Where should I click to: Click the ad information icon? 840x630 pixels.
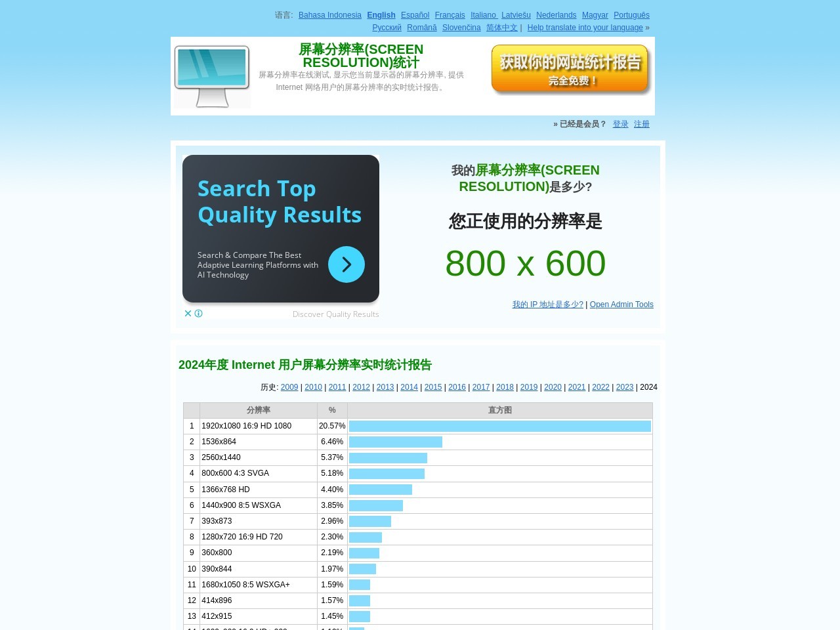(x=198, y=314)
